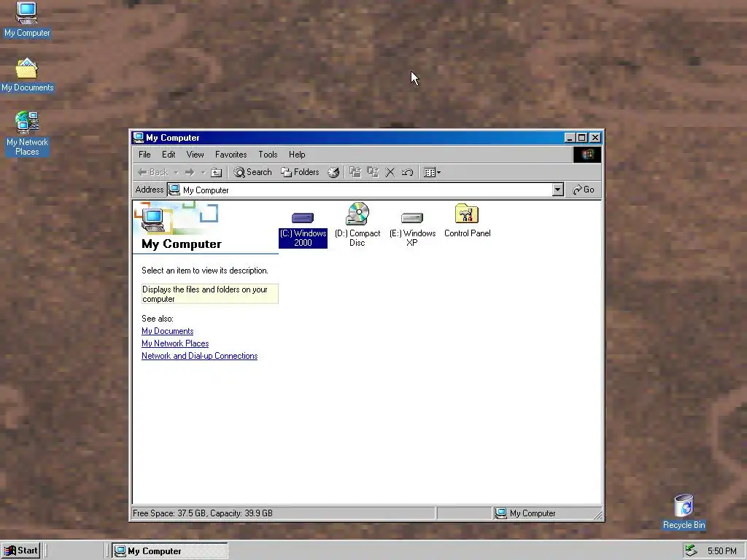Click the Windows logo throbber icon
This screenshot has height=560, width=747.
[x=587, y=155]
